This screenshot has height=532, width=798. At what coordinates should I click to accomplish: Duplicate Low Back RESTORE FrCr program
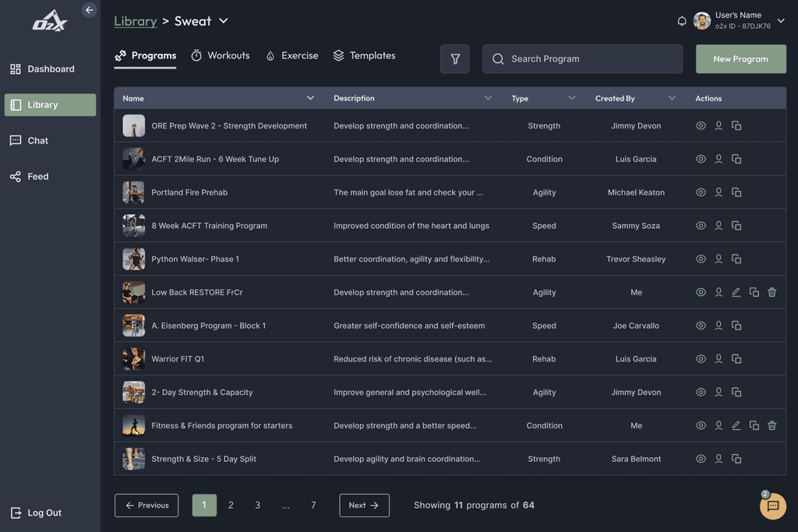point(754,292)
